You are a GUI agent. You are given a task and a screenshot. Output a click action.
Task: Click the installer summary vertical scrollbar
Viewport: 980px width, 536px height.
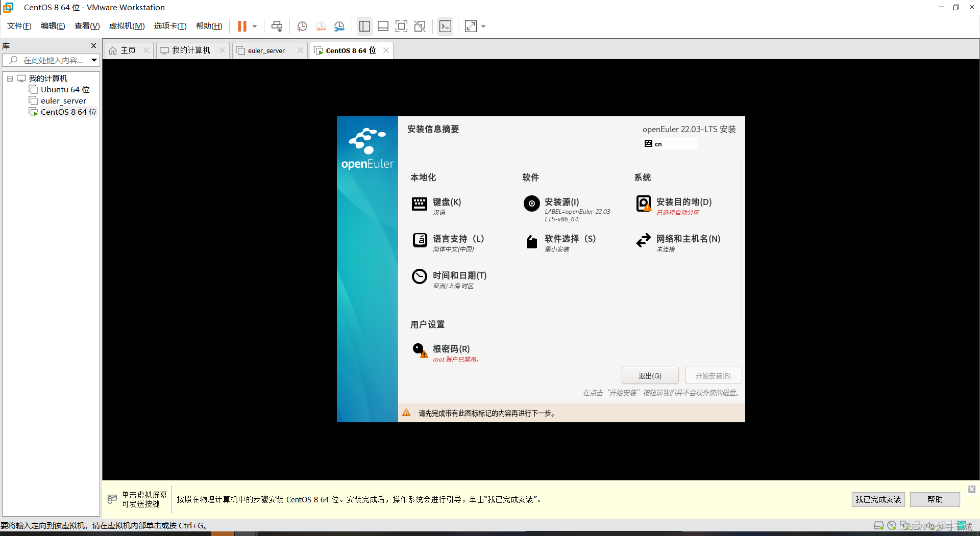point(741,241)
